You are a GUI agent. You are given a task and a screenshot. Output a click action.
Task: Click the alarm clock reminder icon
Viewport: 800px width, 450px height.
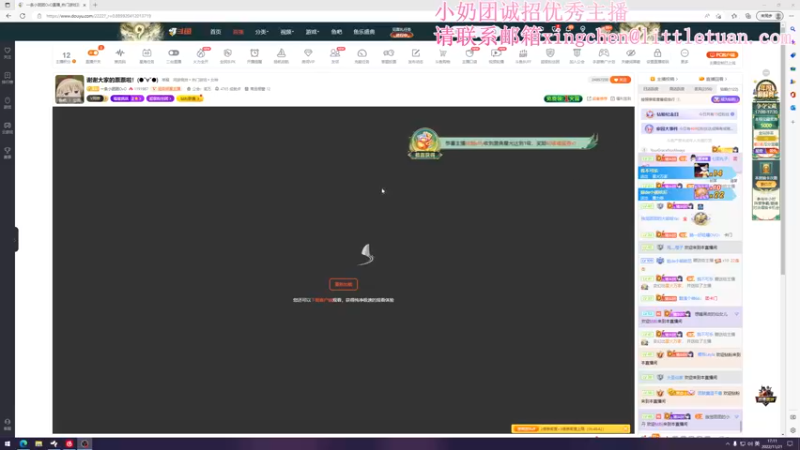point(254,53)
